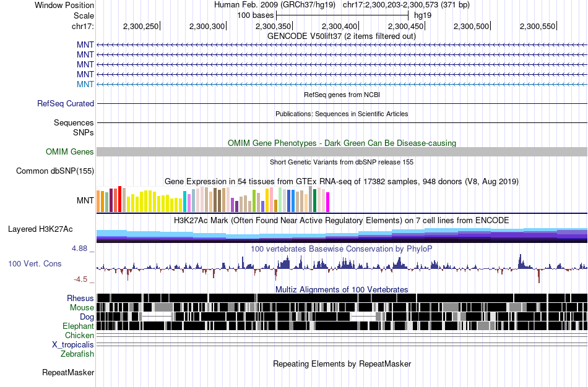Click the Rhesus species label
Screen dimensions: 588x387
(x=80, y=299)
